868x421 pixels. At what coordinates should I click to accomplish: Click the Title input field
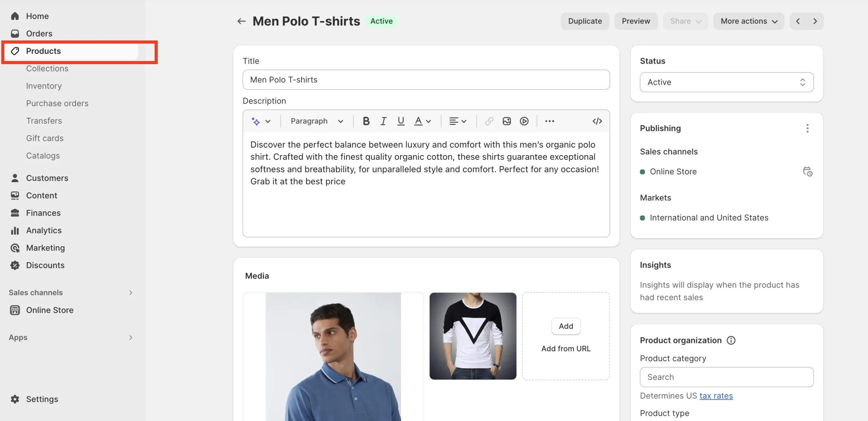point(426,80)
